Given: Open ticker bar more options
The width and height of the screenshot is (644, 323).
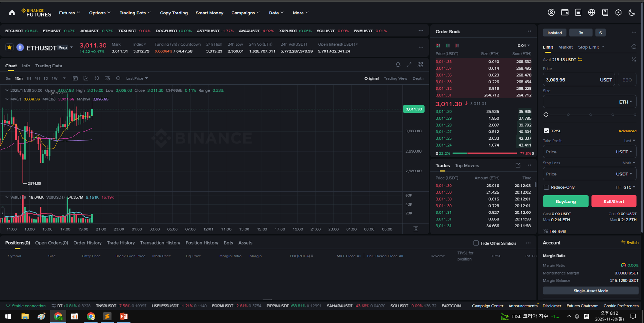Looking at the screenshot, I should [x=421, y=31].
